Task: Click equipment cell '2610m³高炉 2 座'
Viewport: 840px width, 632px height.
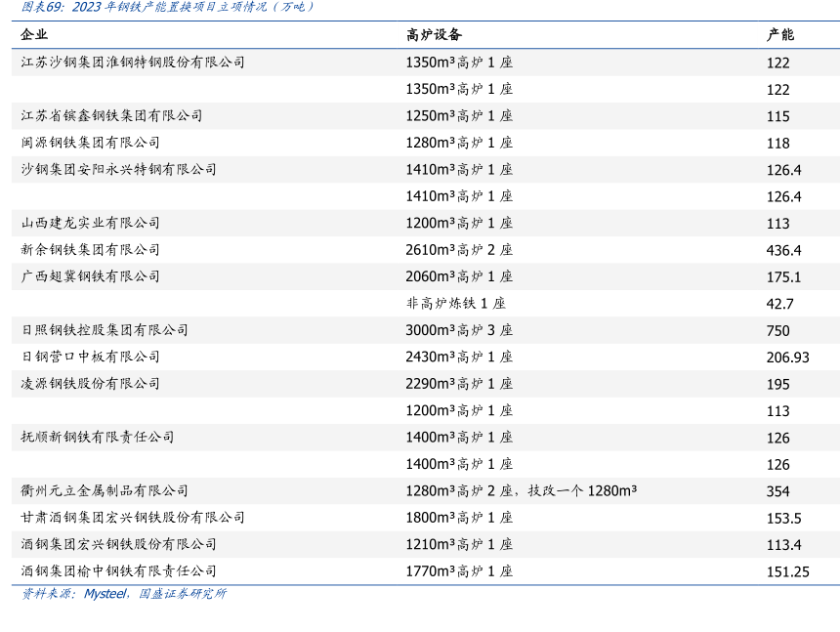Action: (459, 250)
